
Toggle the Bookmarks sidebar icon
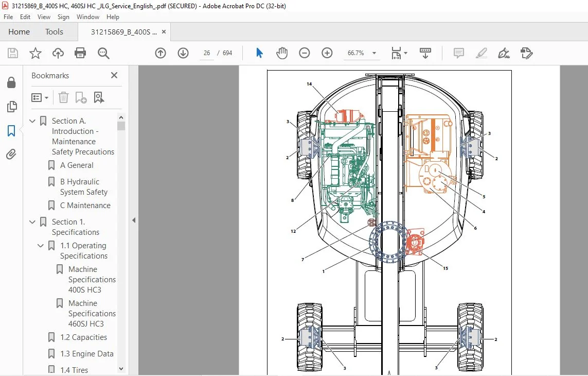[11, 131]
